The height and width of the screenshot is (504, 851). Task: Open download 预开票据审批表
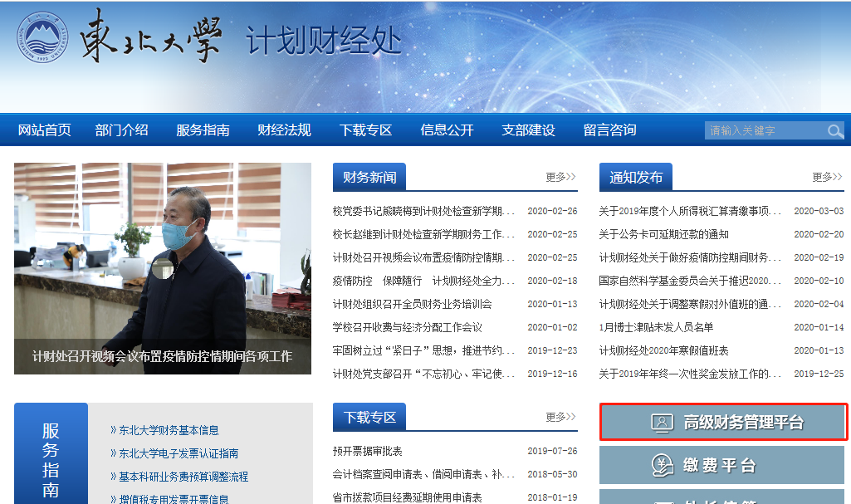[x=367, y=451]
